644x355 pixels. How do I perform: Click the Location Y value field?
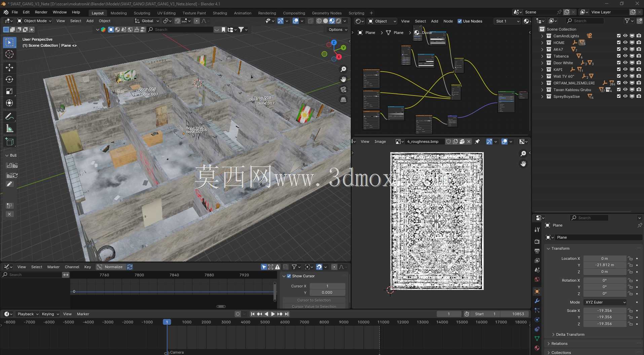point(605,265)
